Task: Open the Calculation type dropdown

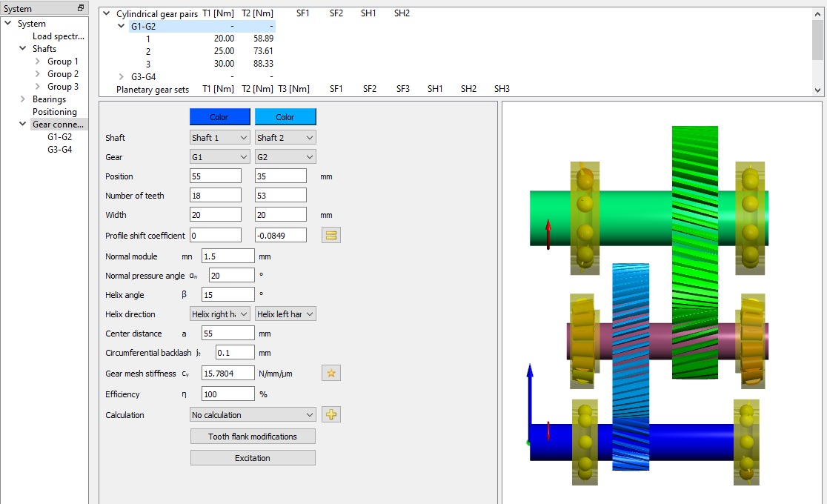Action: [253, 415]
